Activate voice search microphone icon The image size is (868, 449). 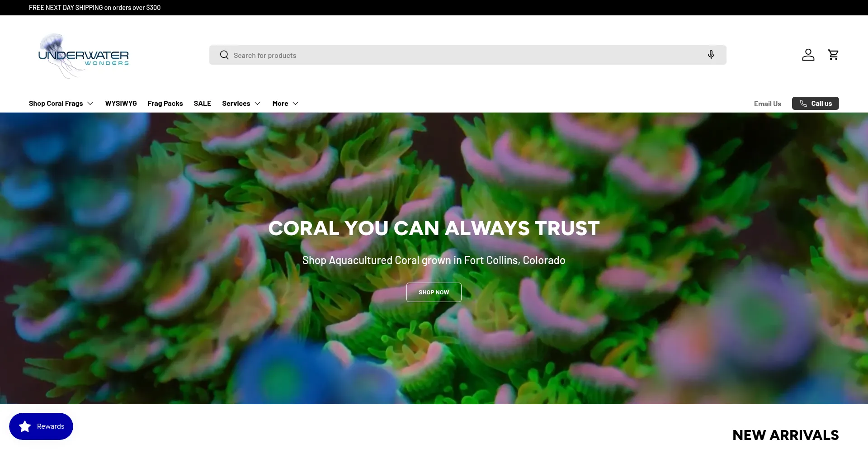[711, 55]
